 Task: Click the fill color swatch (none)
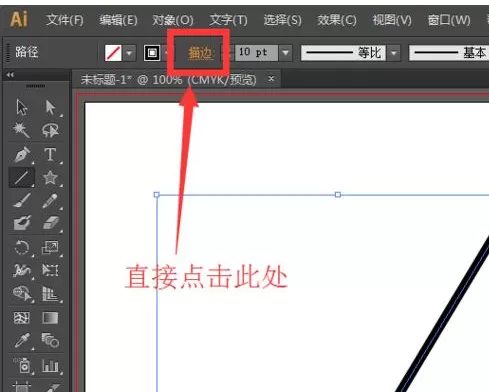(x=113, y=53)
